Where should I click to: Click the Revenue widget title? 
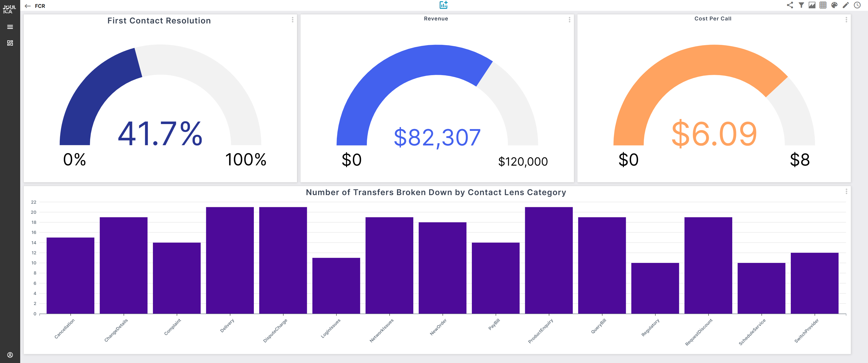click(x=436, y=18)
